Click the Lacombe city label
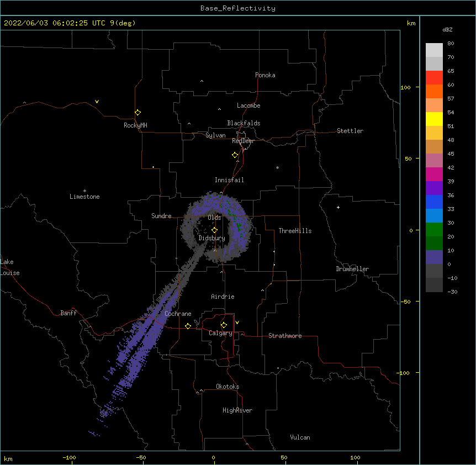This screenshot has height=465, width=476. coord(248,105)
